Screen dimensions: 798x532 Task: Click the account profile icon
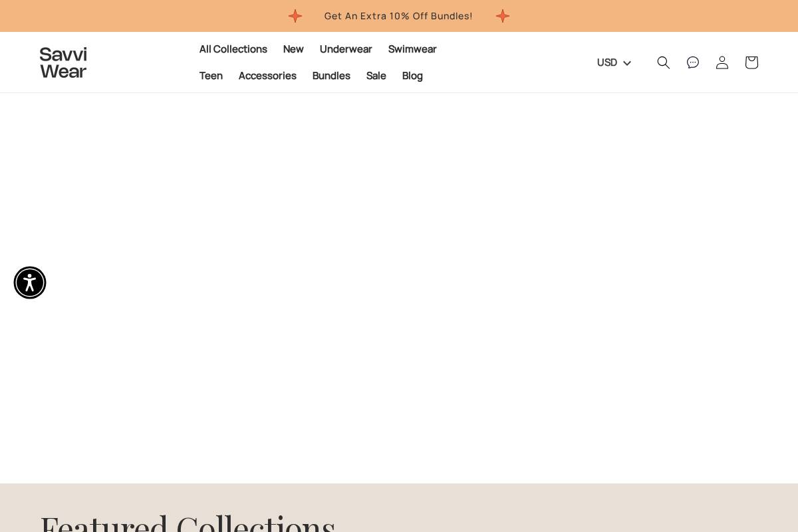point(722,63)
